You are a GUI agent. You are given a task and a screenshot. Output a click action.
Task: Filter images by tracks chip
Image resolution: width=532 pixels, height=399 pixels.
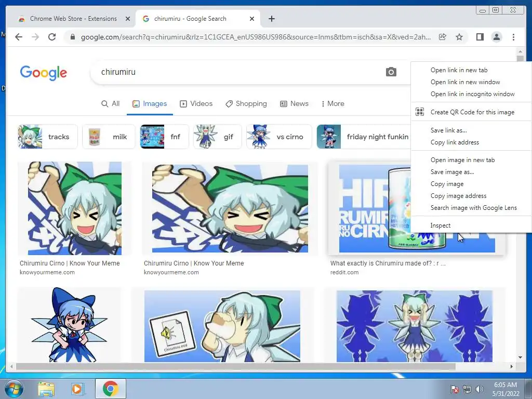pyautogui.click(x=47, y=137)
